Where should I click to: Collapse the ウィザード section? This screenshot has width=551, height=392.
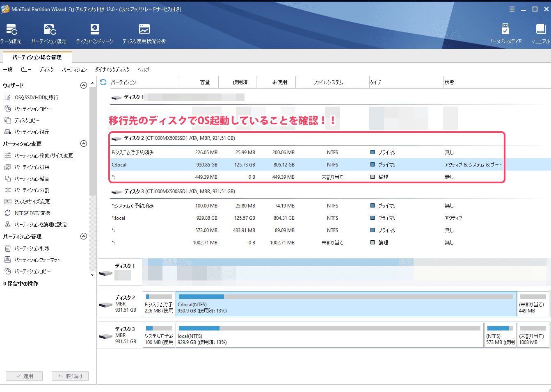84,85
